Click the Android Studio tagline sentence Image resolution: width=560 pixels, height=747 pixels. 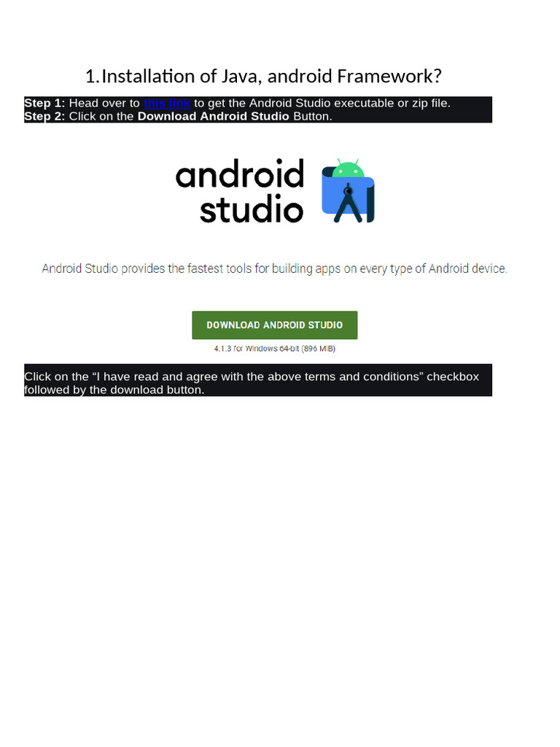point(275,268)
